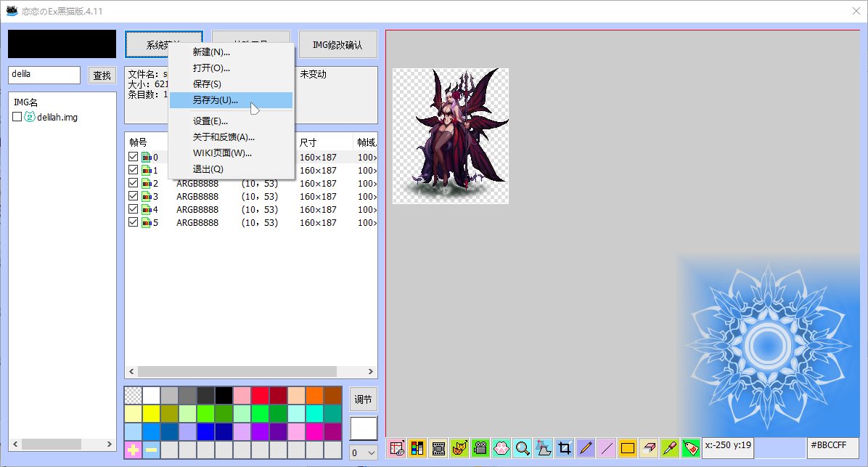Select the eyedropper color picker tool
The height and width of the screenshot is (467, 868).
coord(670,448)
